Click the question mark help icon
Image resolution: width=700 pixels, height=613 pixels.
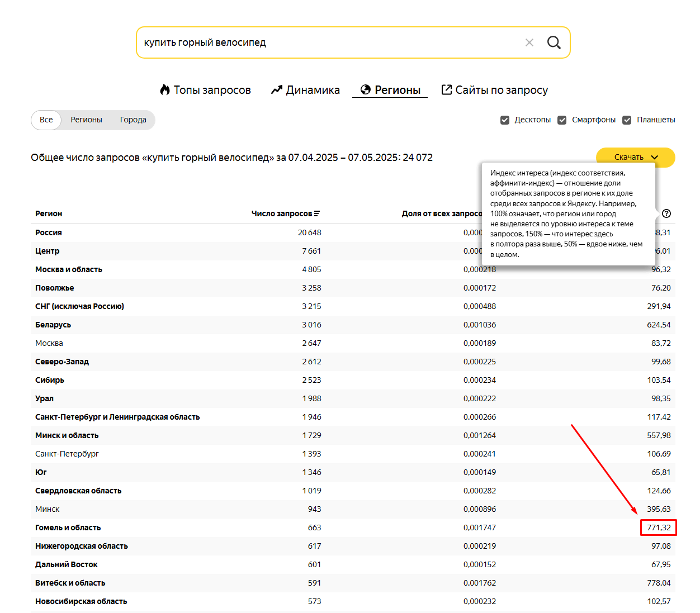tap(666, 213)
